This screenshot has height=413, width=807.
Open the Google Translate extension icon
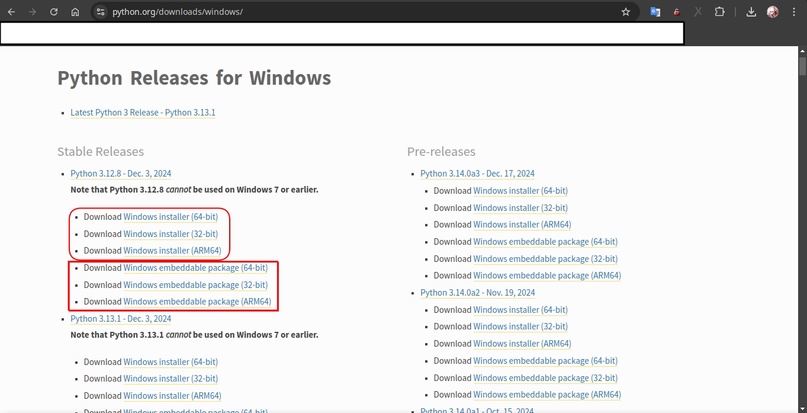tap(655, 12)
